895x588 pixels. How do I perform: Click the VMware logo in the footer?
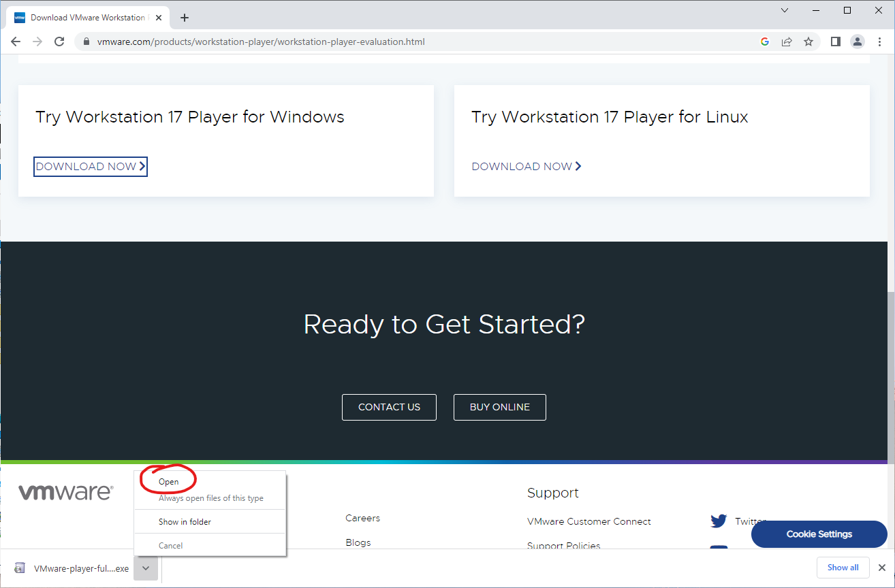pos(65,491)
